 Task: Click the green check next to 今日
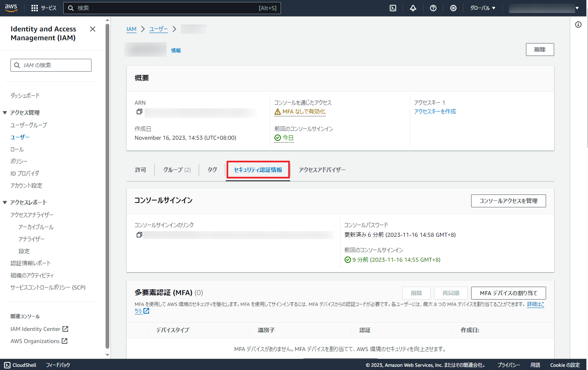pos(278,138)
